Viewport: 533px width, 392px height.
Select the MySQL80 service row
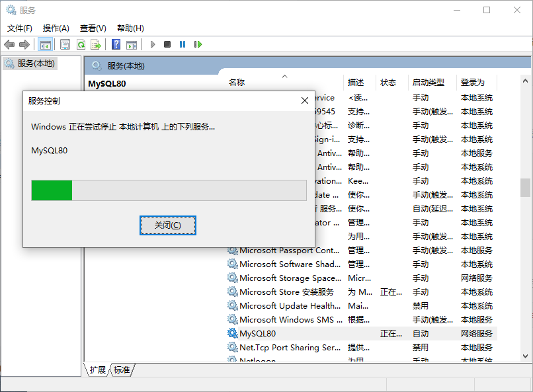(362, 334)
